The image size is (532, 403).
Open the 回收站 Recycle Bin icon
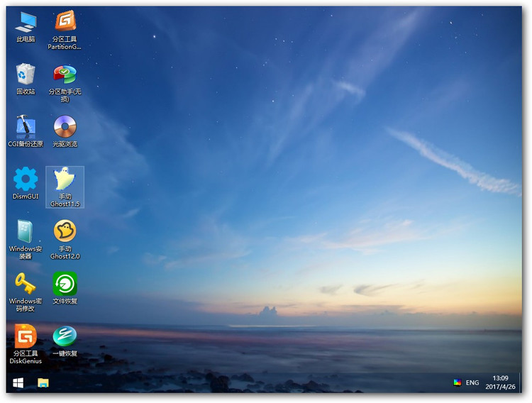26,79
